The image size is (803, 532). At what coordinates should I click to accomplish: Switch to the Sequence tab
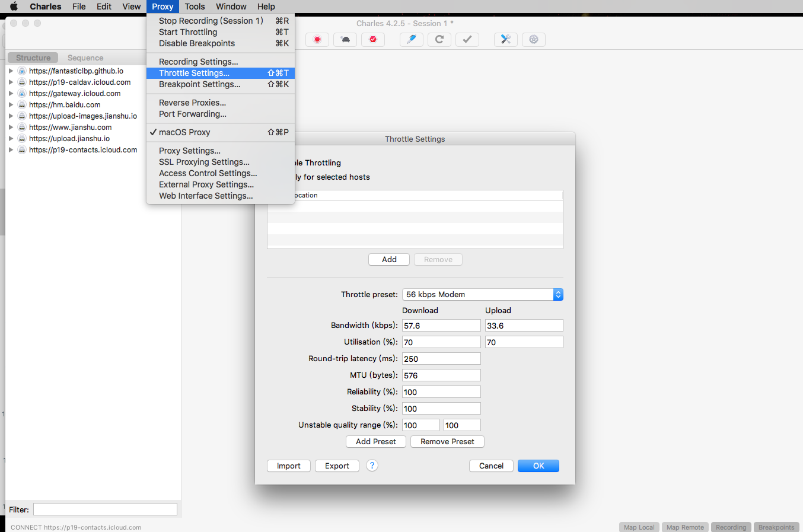click(x=85, y=58)
